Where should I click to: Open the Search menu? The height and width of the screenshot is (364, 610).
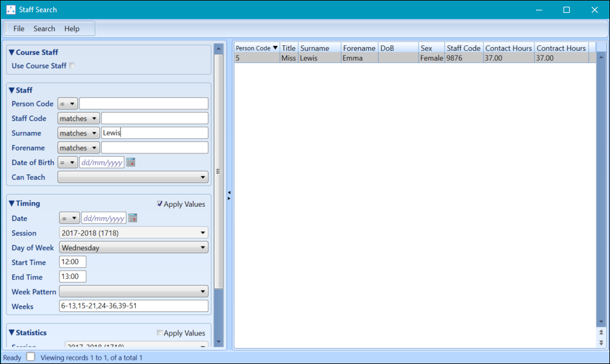click(44, 29)
